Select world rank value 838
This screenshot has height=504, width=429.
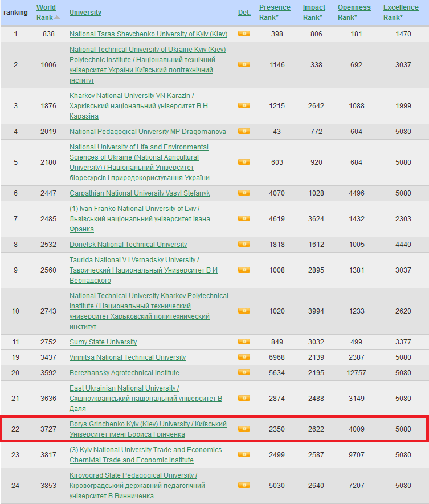[x=48, y=34]
